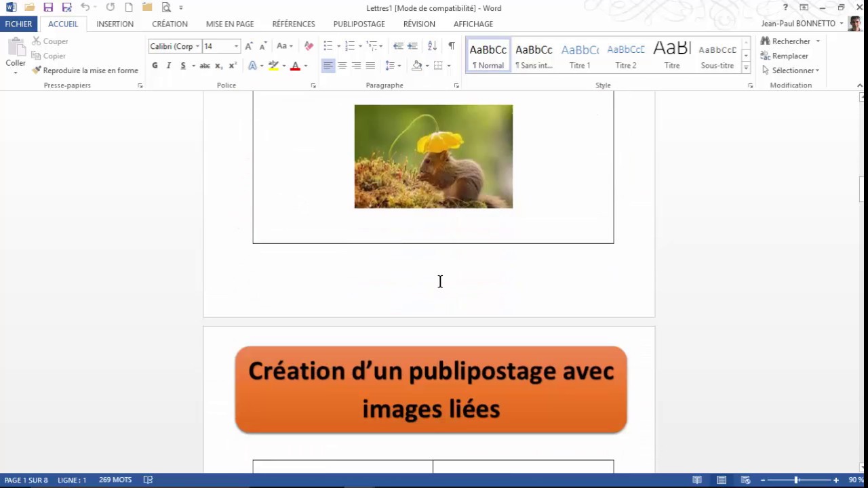Screen dimensions: 868x488
Task: Apply the Titre 2 style
Action: 626,55
